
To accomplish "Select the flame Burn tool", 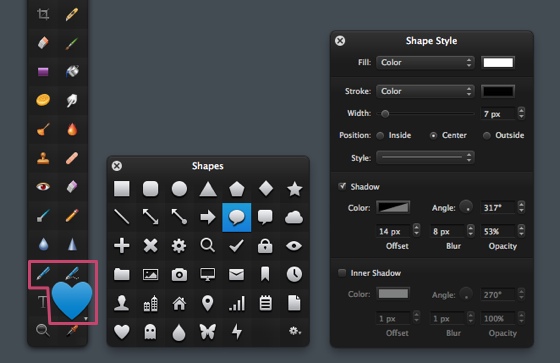I will pyautogui.click(x=72, y=129).
